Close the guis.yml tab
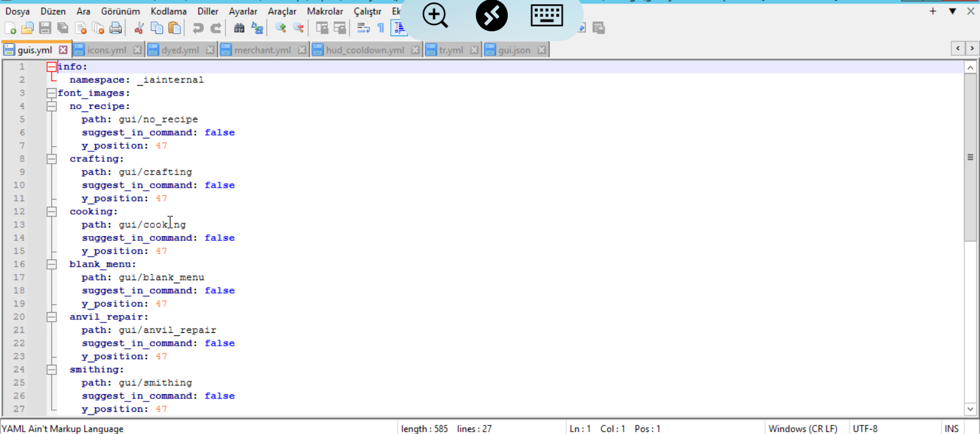980x434 pixels. [63, 50]
